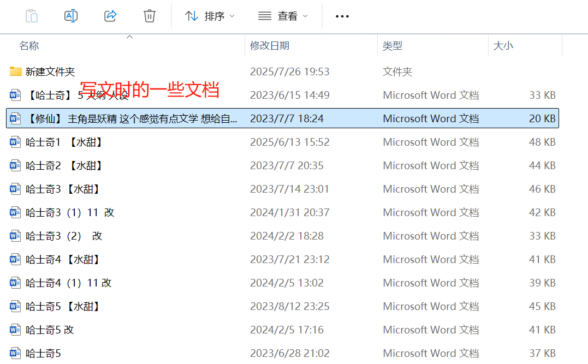Click the date 2024/2/5 17:16
The height and width of the screenshot is (364, 588).
[287, 330]
